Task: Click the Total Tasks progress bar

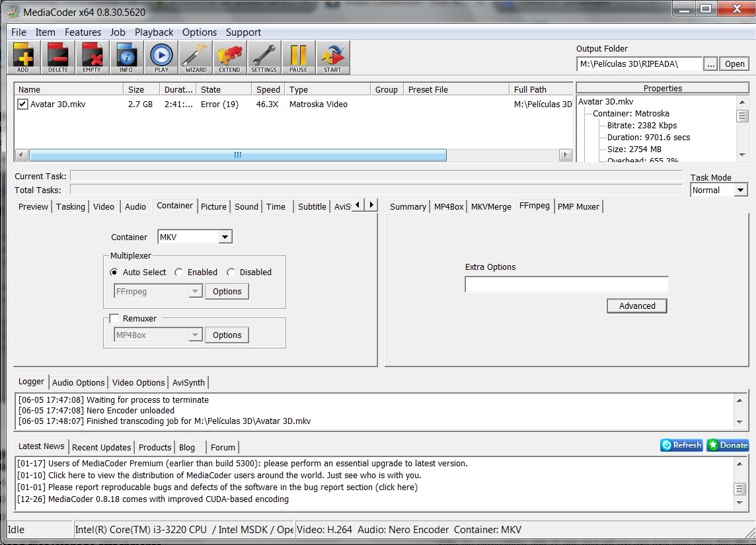Action: point(376,190)
